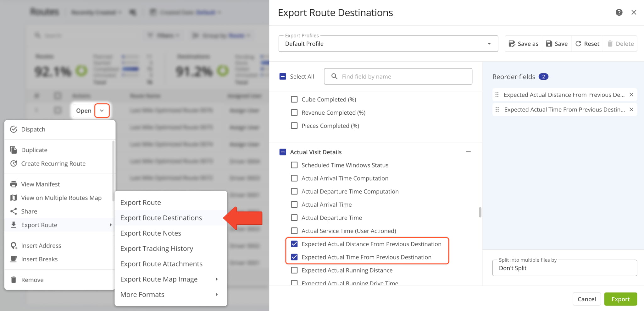Click the Save profile button

557,44
